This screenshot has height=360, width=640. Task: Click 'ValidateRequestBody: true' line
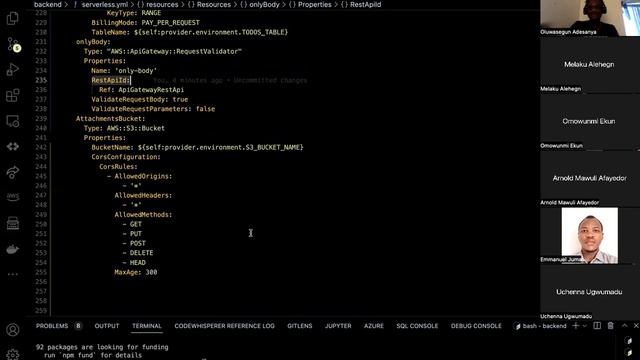(x=140, y=100)
